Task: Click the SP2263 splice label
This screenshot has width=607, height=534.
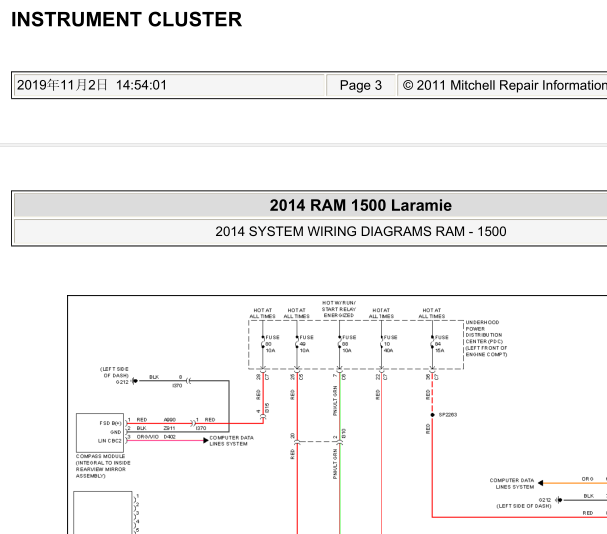Action: tap(448, 415)
